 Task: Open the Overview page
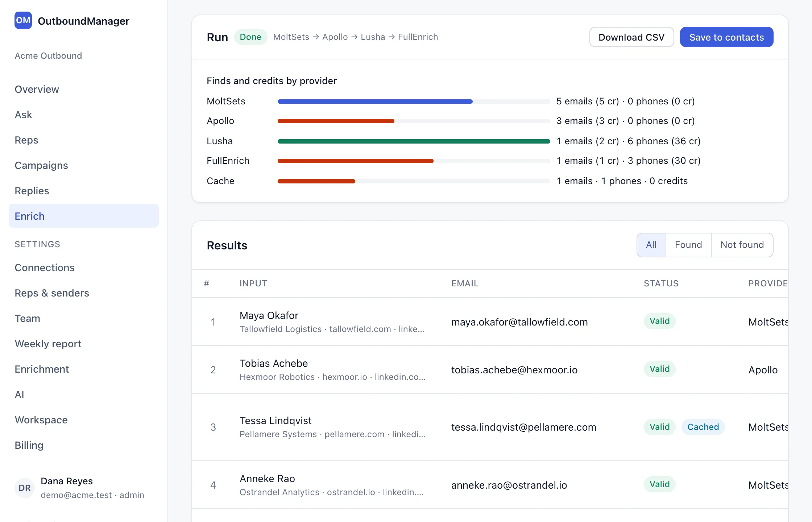point(84,89)
